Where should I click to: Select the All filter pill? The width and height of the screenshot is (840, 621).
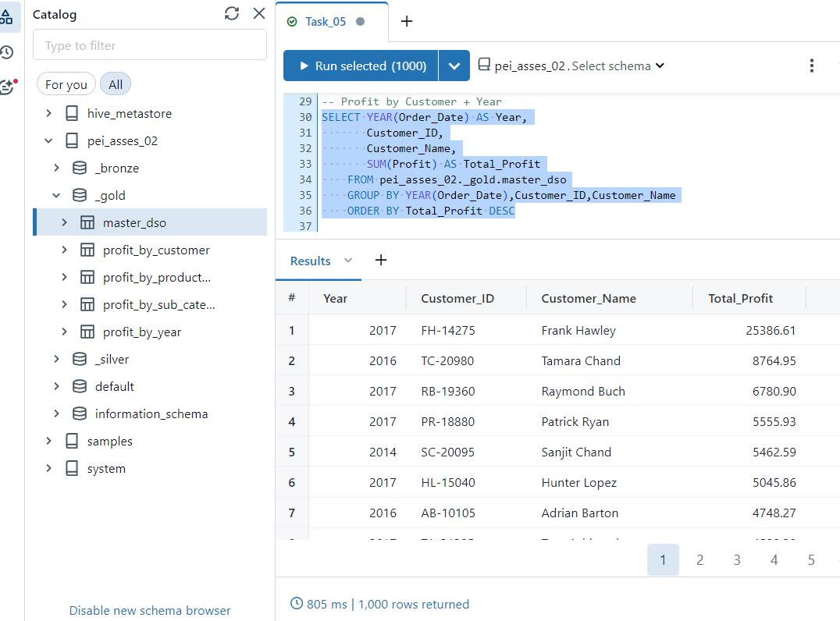[x=116, y=84]
